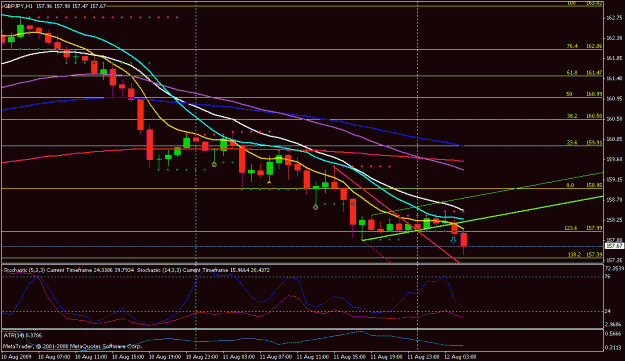Select the 123.6 Fibonacci label at 157.99
Screen dimensions: 625x361
[584, 228]
